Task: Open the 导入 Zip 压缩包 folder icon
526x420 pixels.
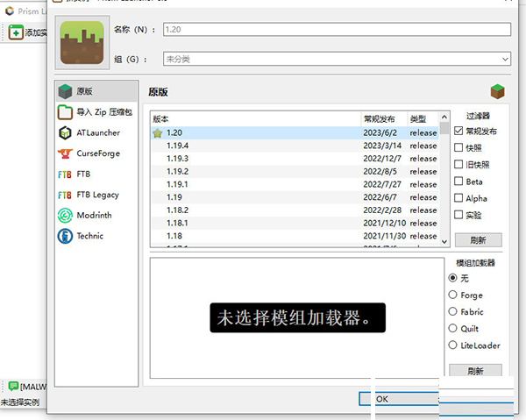Action: point(65,112)
